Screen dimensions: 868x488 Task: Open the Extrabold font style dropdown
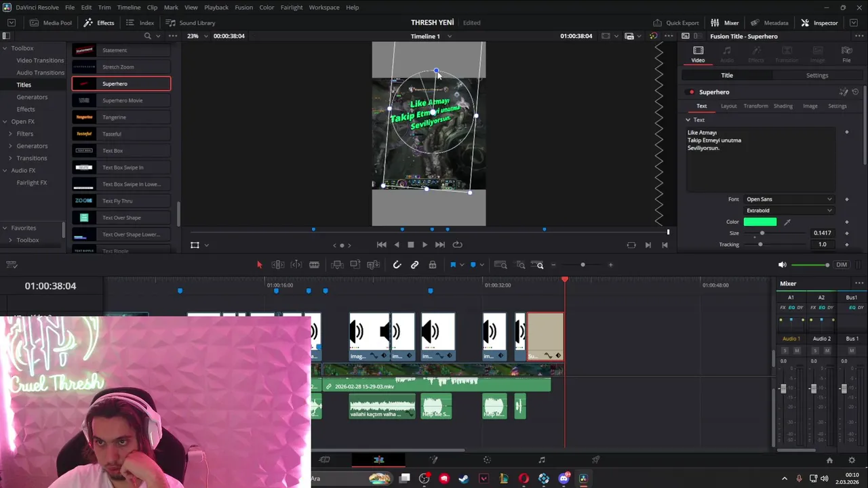(789, 211)
